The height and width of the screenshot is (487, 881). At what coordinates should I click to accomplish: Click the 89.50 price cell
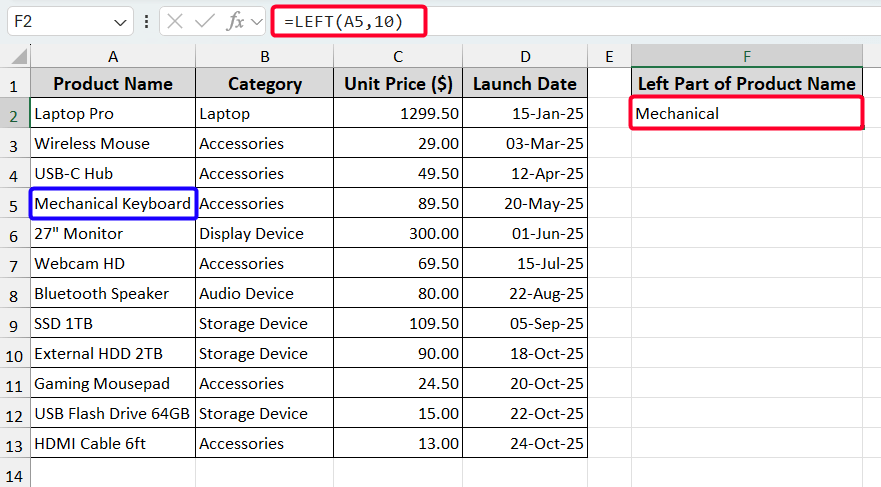click(398, 203)
